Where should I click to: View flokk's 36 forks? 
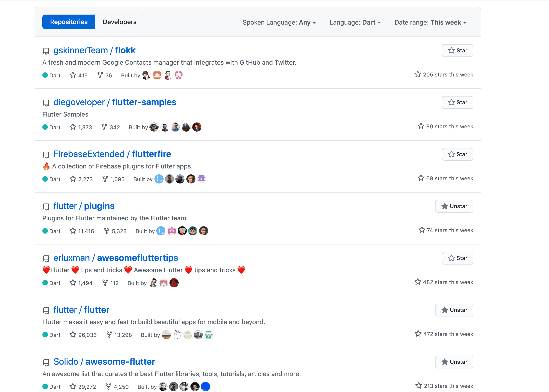pos(105,75)
